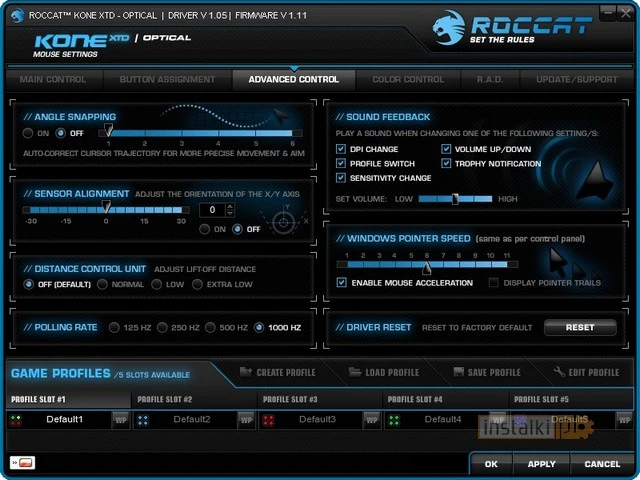The height and width of the screenshot is (480, 640).
Task: Select the Default2 profile name
Action: click(x=192, y=419)
